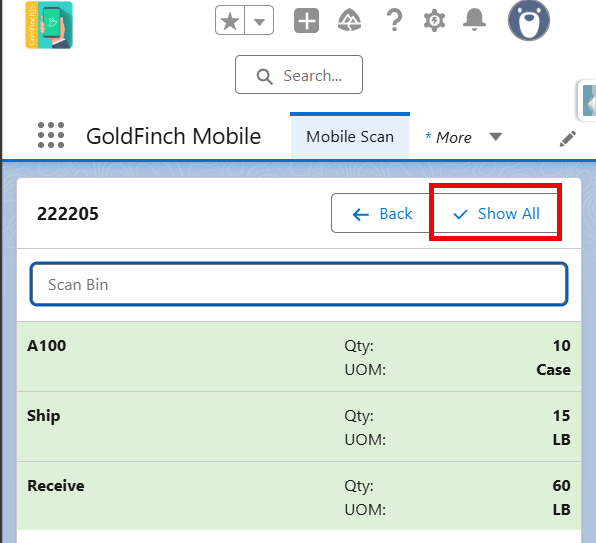The height and width of the screenshot is (543, 596).
Task: Open the setup gear icon
Action: pos(434,21)
